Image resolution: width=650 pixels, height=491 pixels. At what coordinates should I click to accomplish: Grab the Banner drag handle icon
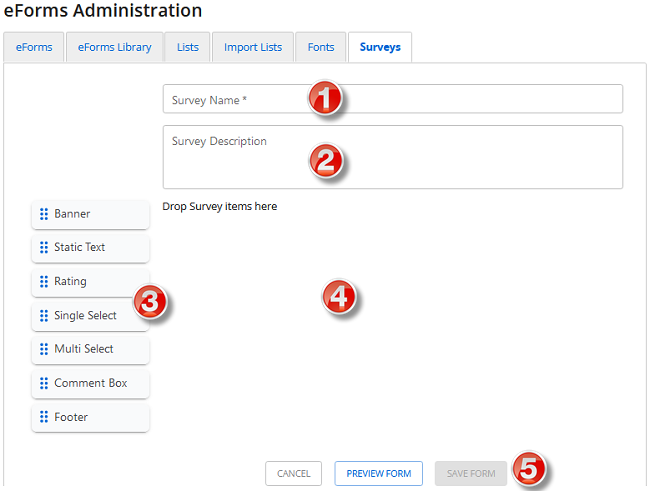click(44, 214)
